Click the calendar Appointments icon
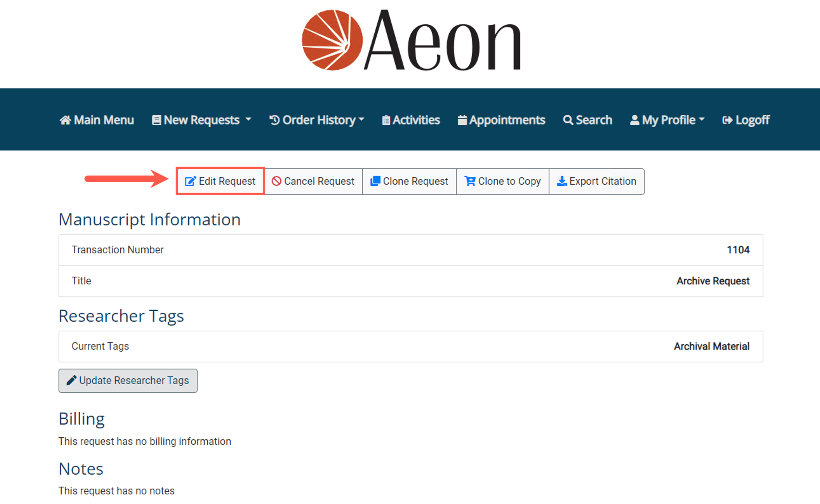This screenshot has width=820, height=504. 462,120
